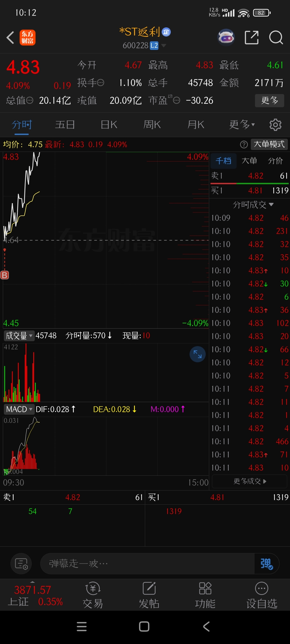The image size is (290, 644).
Task: Tap the 买1 4.81 1319 row in side panel
Action: 249,191
